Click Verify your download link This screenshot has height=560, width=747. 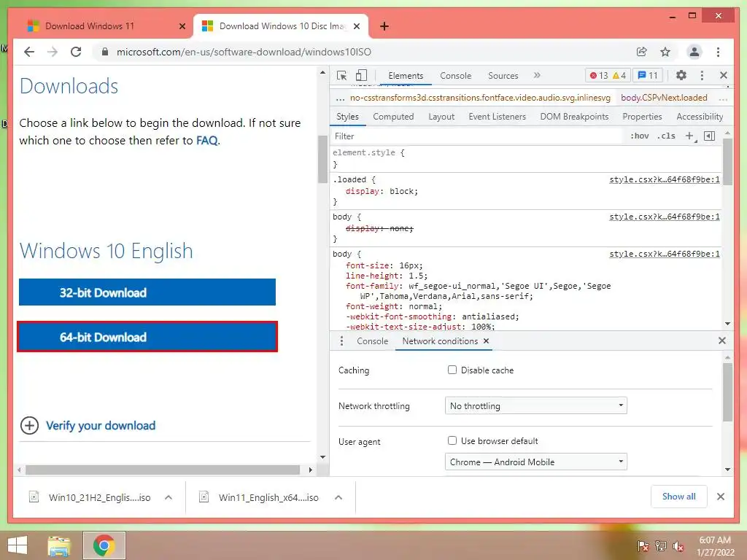[101, 425]
